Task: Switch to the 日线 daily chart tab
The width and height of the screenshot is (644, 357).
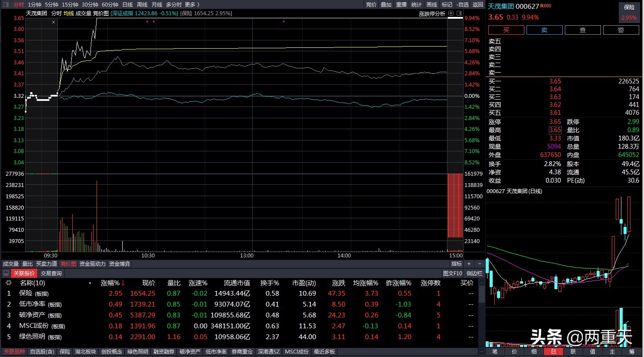Action: [127, 5]
